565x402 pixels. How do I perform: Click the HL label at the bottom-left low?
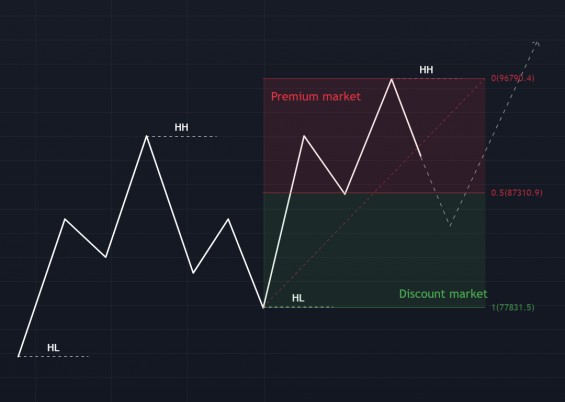pos(53,348)
